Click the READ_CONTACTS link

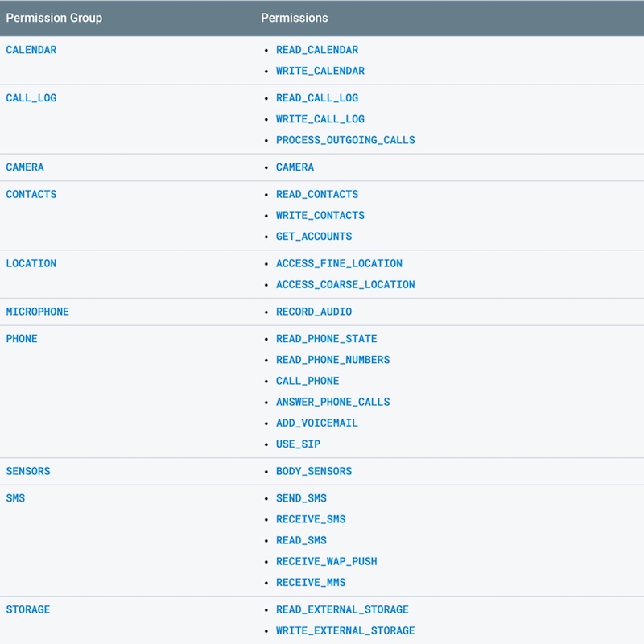317,194
